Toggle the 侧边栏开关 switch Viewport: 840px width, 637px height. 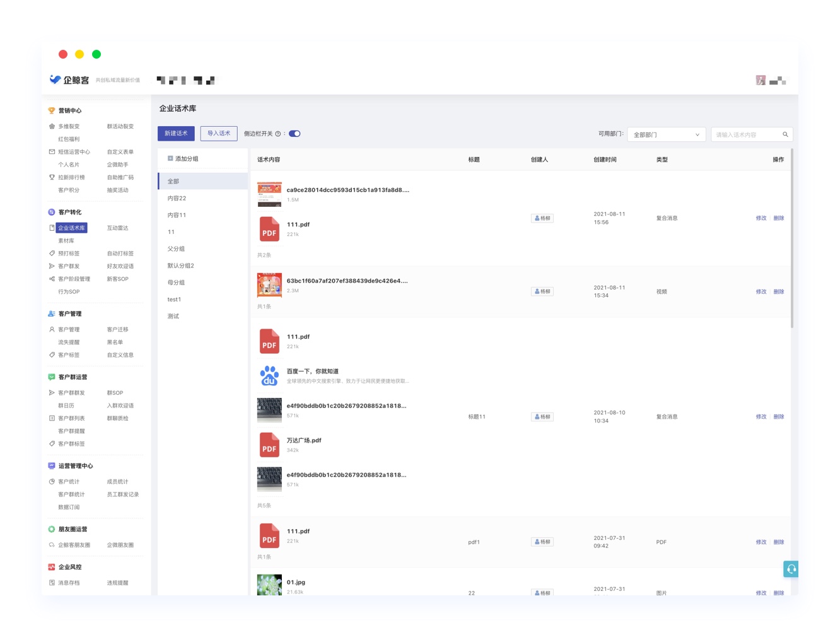[x=295, y=134]
